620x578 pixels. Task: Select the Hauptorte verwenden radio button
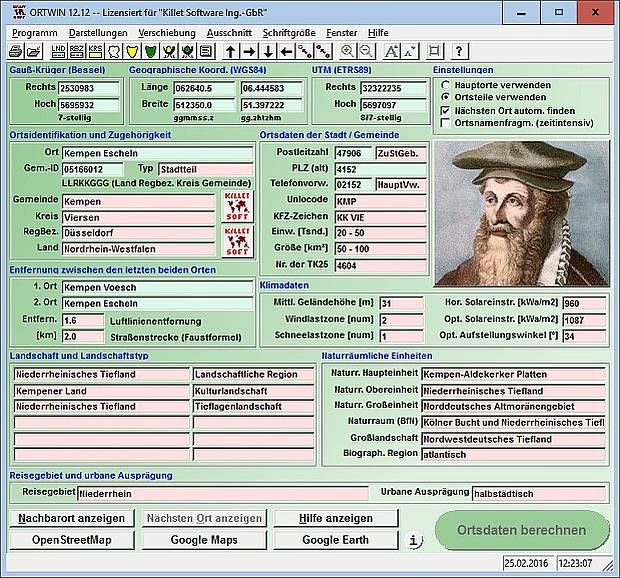point(446,85)
